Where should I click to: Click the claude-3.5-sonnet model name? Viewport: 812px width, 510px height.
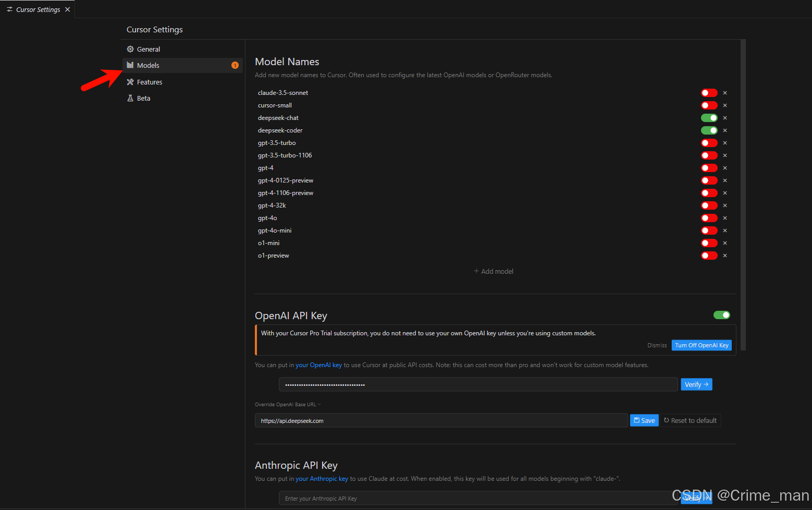[x=283, y=93]
